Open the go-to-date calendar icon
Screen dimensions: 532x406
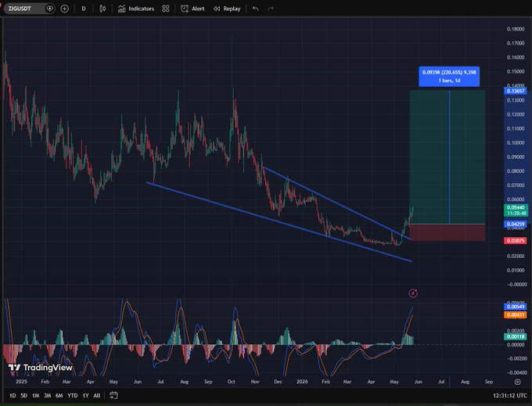pyautogui.click(x=113, y=396)
